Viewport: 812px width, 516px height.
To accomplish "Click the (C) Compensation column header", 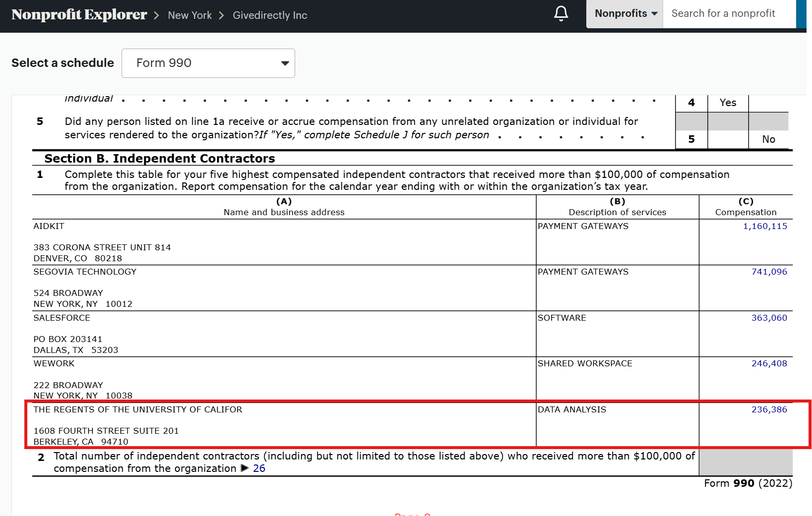I will [746, 207].
